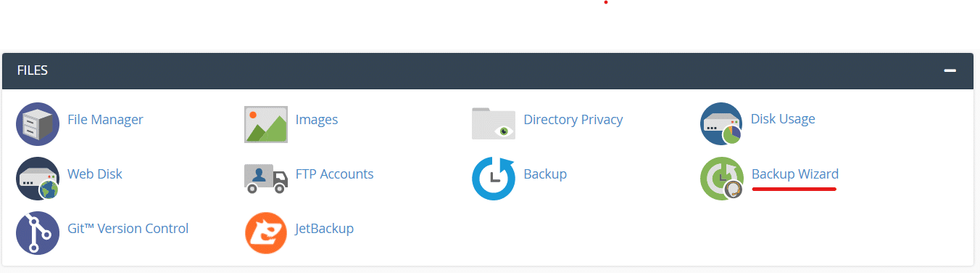
Task: Open the Disk Usage pie chart icon
Action: [721, 124]
